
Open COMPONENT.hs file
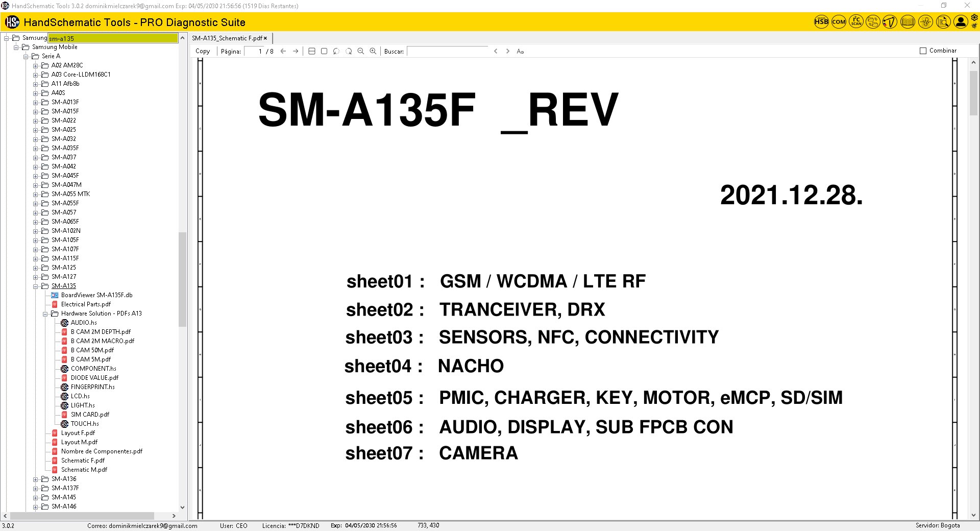[93, 369]
